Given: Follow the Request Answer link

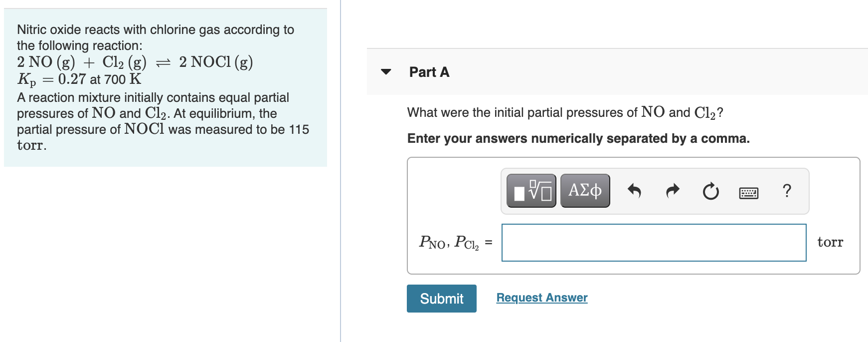Looking at the screenshot, I should tap(541, 298).
